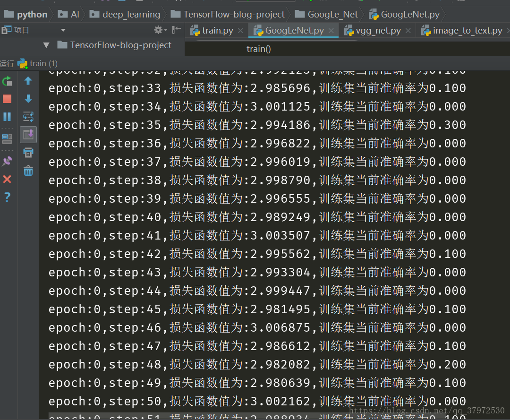Screen dimensions: 510x420
Task: Click the GoogLeNet.py breadcrumb file
Action: (404, 14)
